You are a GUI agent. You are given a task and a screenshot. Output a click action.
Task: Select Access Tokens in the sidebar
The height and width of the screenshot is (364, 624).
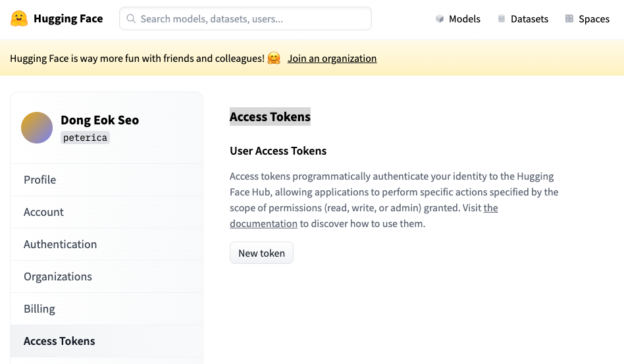[x=107, y=341]
